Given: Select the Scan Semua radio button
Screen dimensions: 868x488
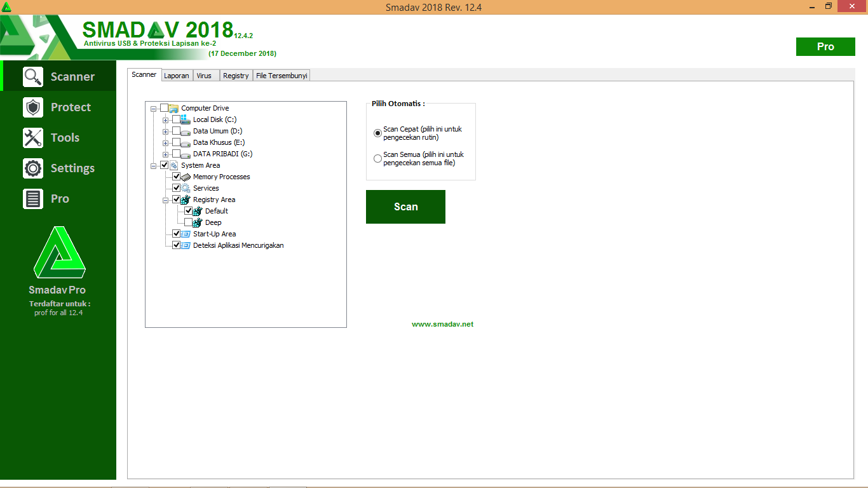Looking at the screenshot, I should pos(378,159).
